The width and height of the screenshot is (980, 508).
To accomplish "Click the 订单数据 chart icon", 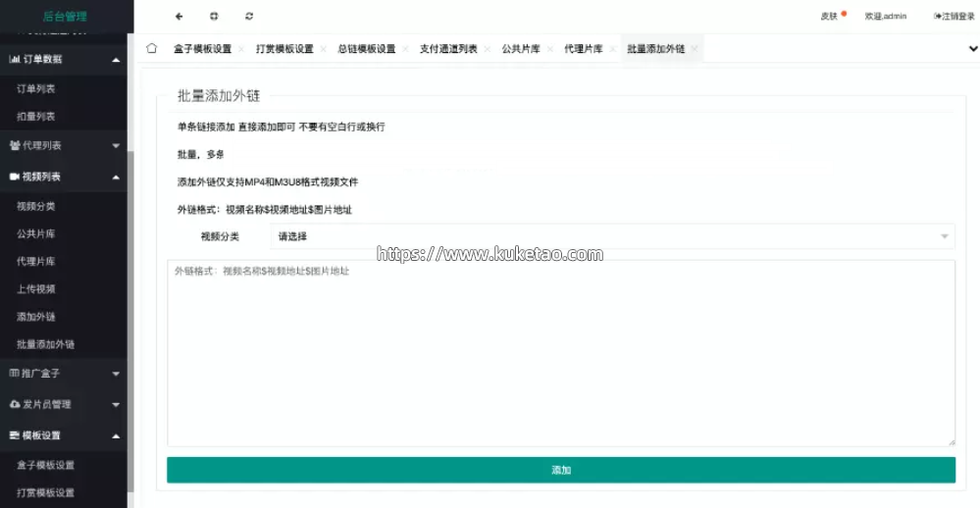I will 15,60.
